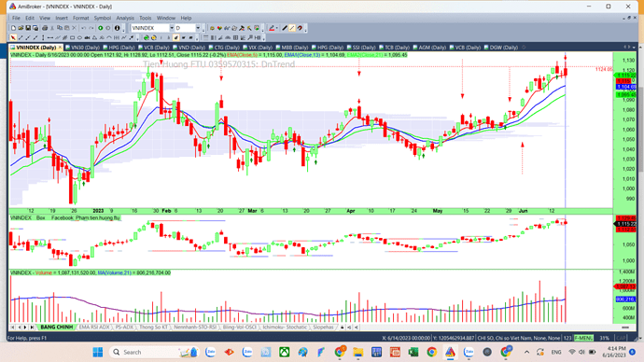Click the Undo arrow icon
Screen dimensions: 644x362
coord(83,28)
